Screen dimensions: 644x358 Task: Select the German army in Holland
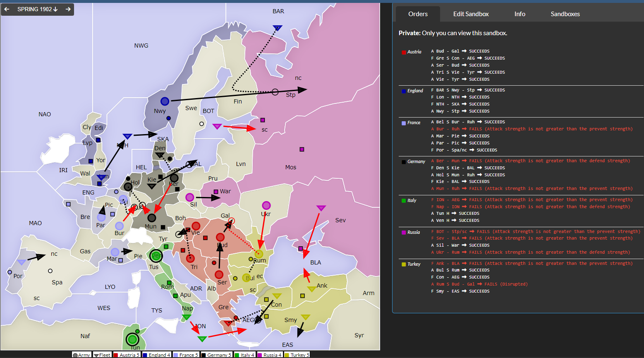pos(128,187)
